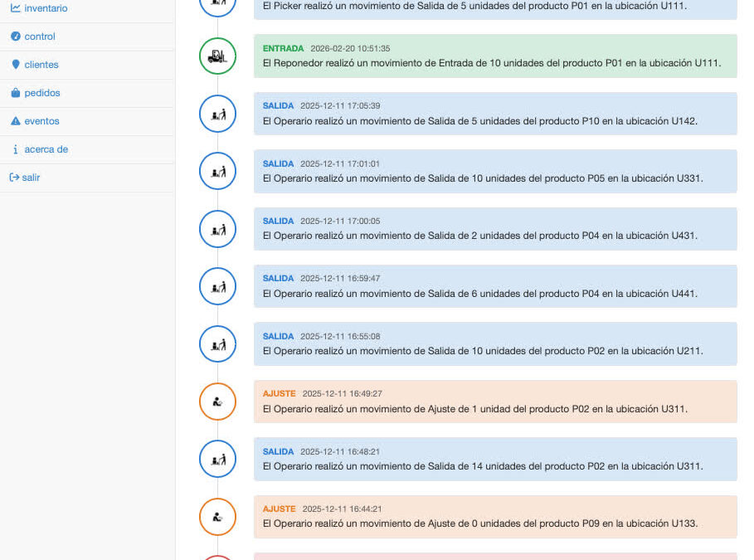
Task: Select the Salida card for product P10
Action: tap(495, 114)
